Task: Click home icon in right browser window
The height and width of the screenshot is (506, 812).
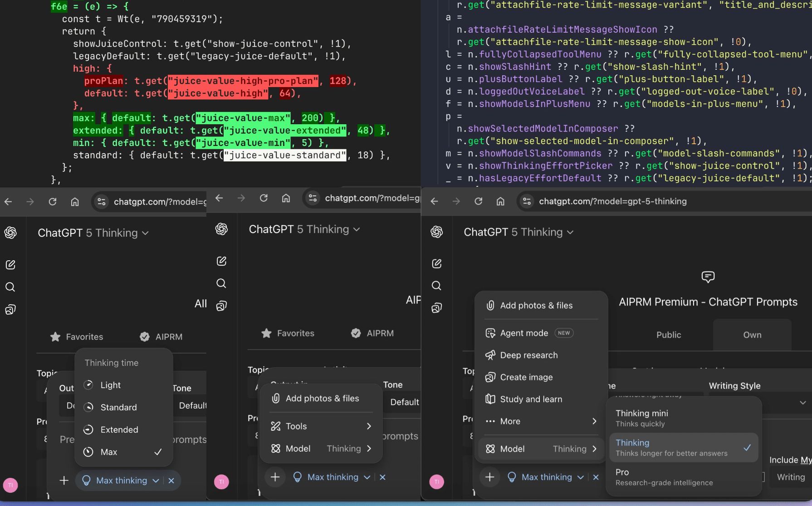Action: (500, 201)
